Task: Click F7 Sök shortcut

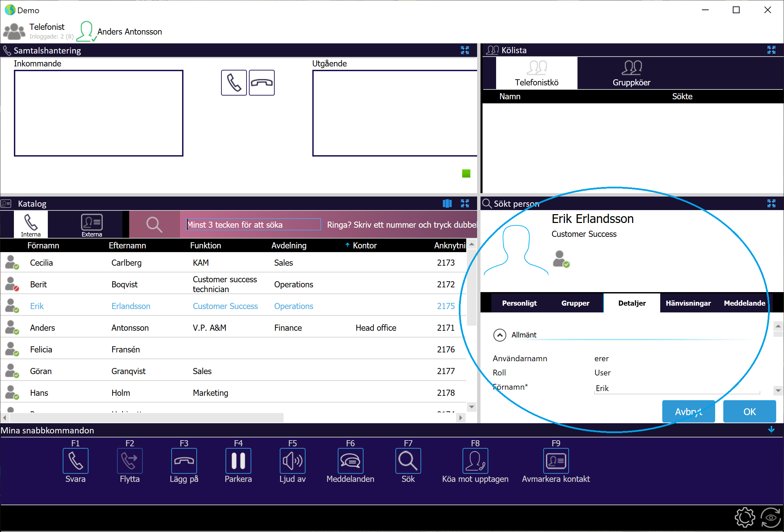Action: click(x=408, y=461)
